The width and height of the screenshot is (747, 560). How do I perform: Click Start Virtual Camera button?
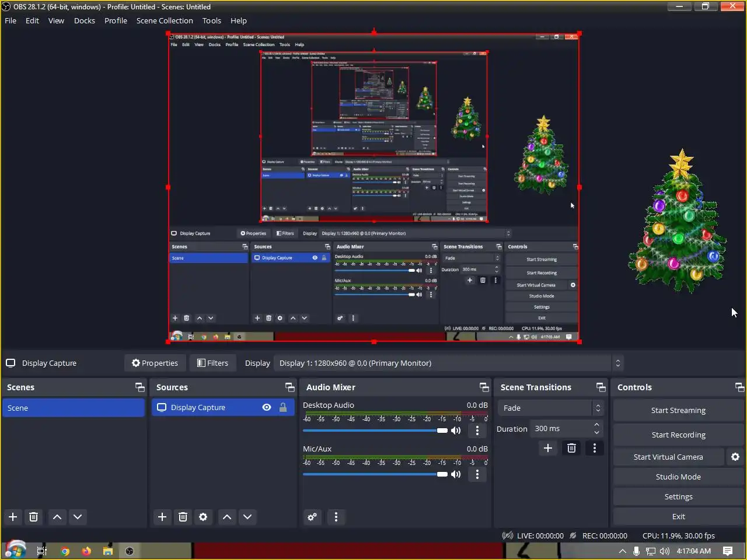click(x=669, y=457)
